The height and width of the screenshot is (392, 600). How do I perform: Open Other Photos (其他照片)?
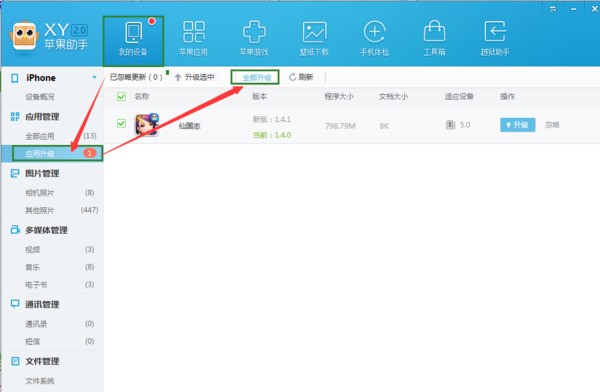click(x=40, y=210)
